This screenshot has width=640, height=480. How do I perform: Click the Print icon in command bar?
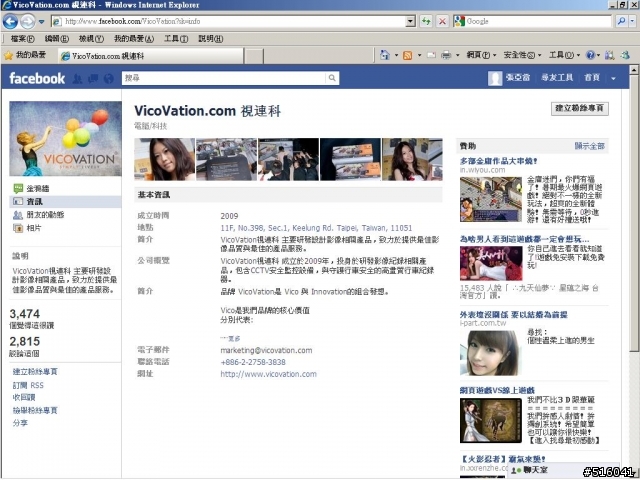point(446,55)
